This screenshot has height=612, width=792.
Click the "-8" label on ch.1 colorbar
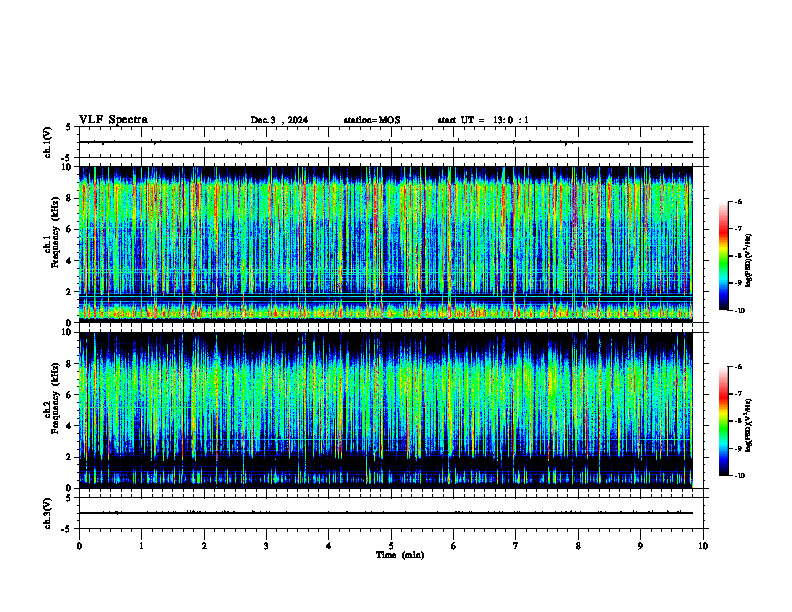[738, 256]
